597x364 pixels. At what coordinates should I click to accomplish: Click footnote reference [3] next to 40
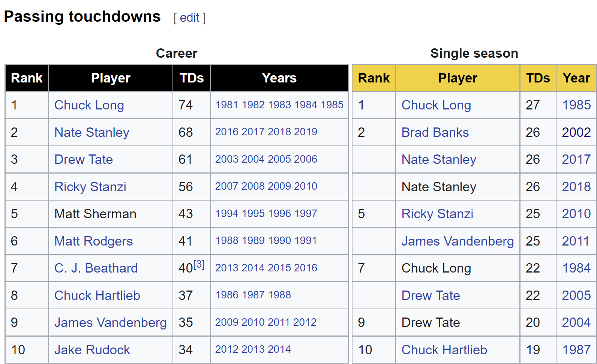[x=199, y=265]
